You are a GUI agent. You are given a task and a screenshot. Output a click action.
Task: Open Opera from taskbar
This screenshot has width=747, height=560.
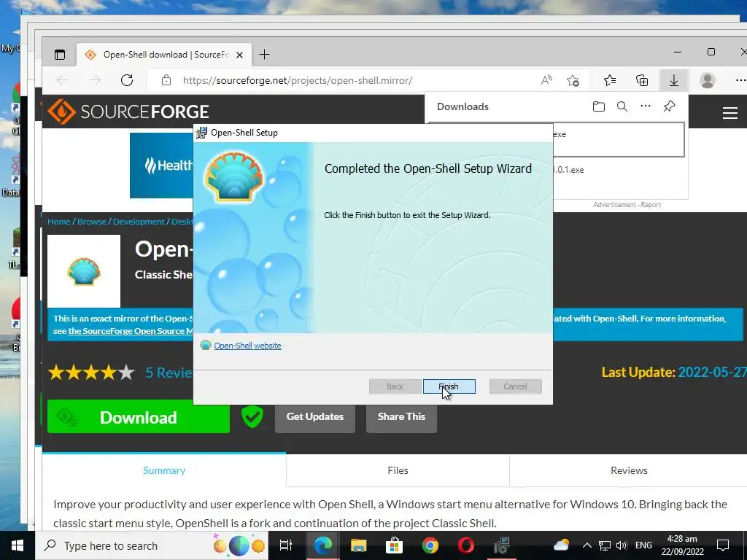point(465,545)
